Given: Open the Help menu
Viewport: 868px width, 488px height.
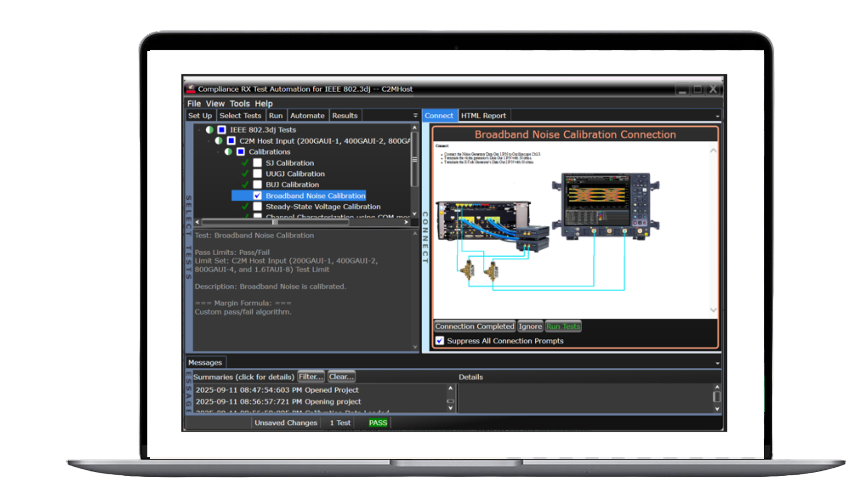Looking at the screenshot, I should pos(264,103).
